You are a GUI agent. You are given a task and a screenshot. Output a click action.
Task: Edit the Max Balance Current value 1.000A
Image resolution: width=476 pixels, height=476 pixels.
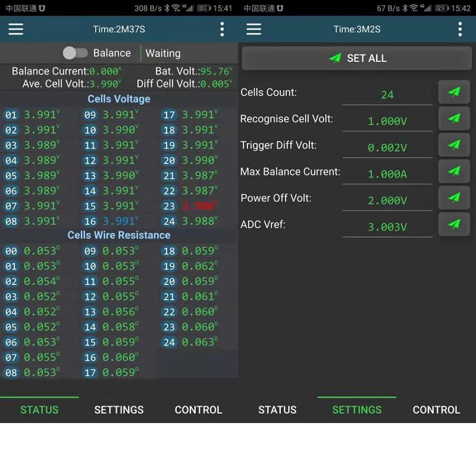click(387, 174)
